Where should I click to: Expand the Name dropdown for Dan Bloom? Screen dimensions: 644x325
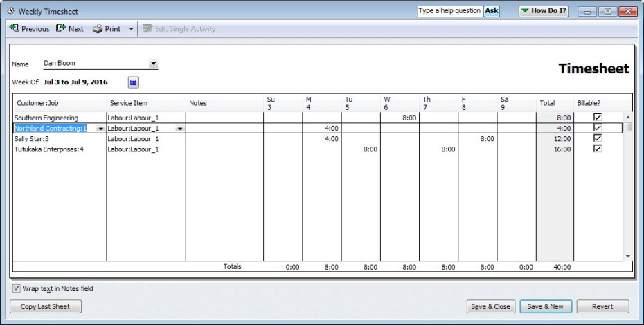tap(153, 64)
